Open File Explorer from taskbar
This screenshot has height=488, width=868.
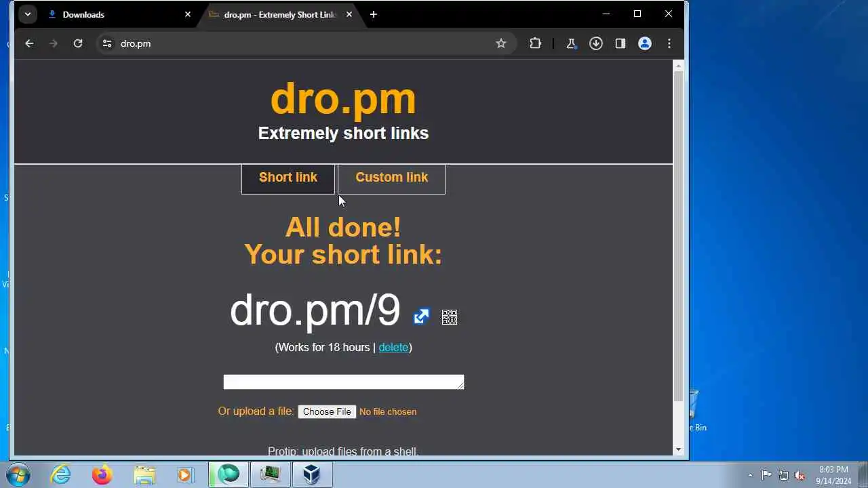click(x=144, y=474)
